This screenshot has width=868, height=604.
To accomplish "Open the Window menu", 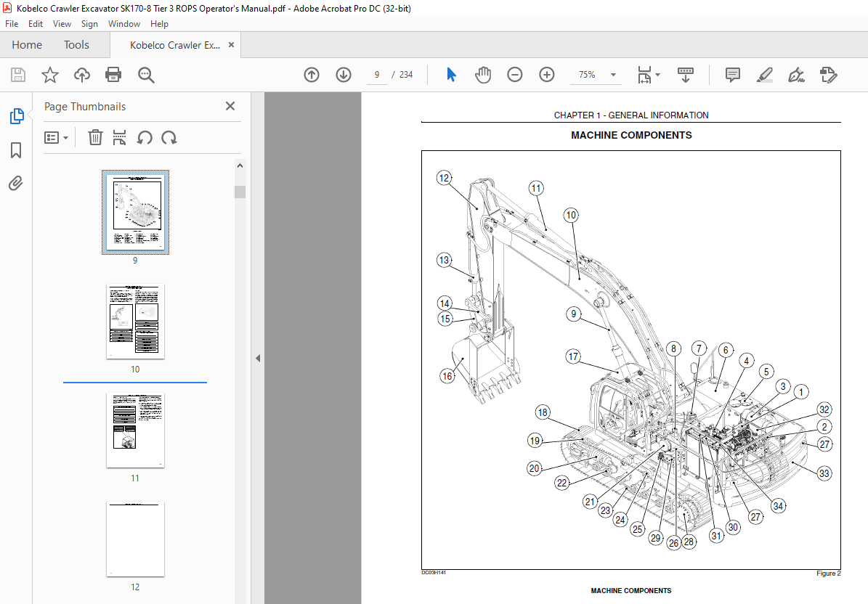I will [124, 24].
